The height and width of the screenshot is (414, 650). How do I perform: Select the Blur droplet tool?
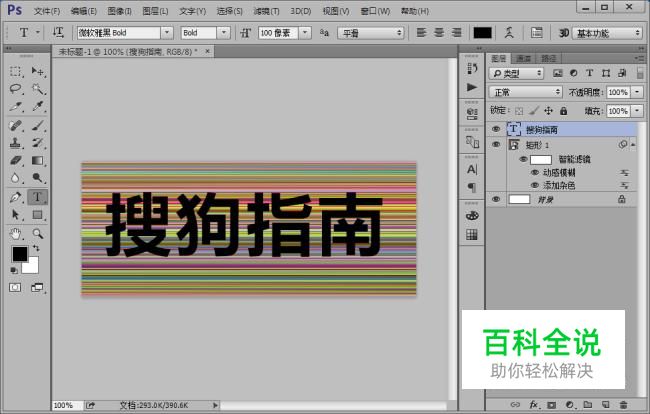pos(16,178)
